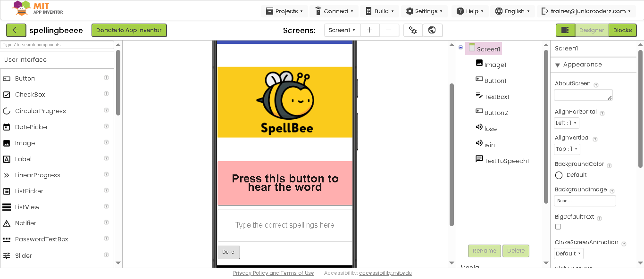Screen dimensions: 644x279
Task: Click the CheckBox palette icon
Action: tap(7, 95)
